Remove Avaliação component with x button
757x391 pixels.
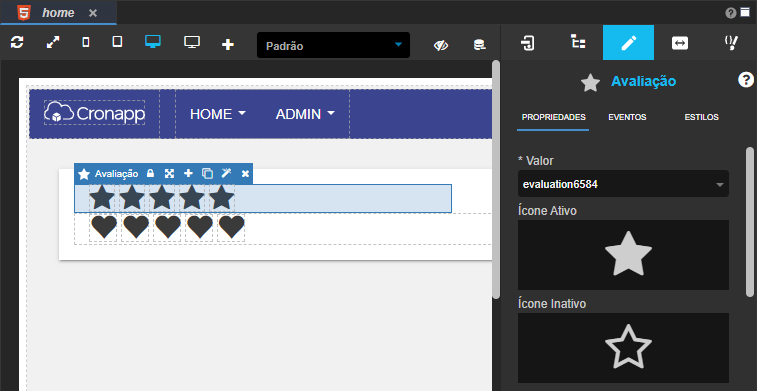tap(245, 174)
